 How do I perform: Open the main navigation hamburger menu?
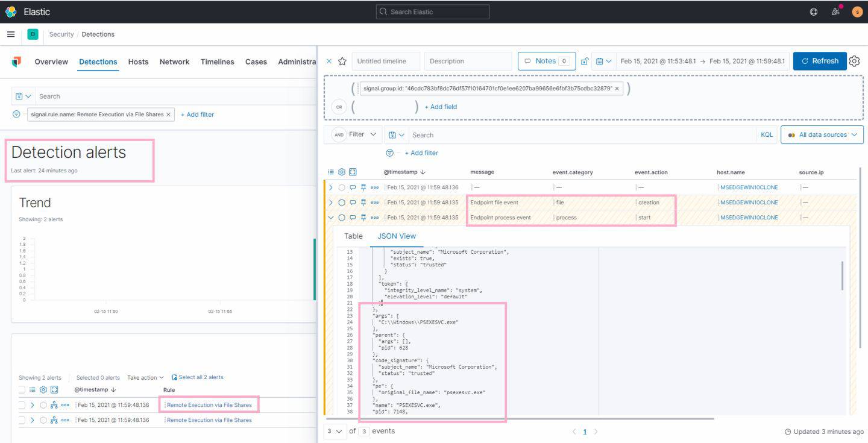10,34
